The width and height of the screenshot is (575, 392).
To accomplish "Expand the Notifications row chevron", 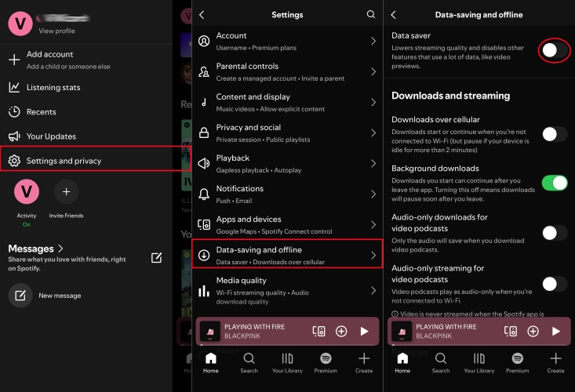I will pyautogui.click(x=373, y=194).
